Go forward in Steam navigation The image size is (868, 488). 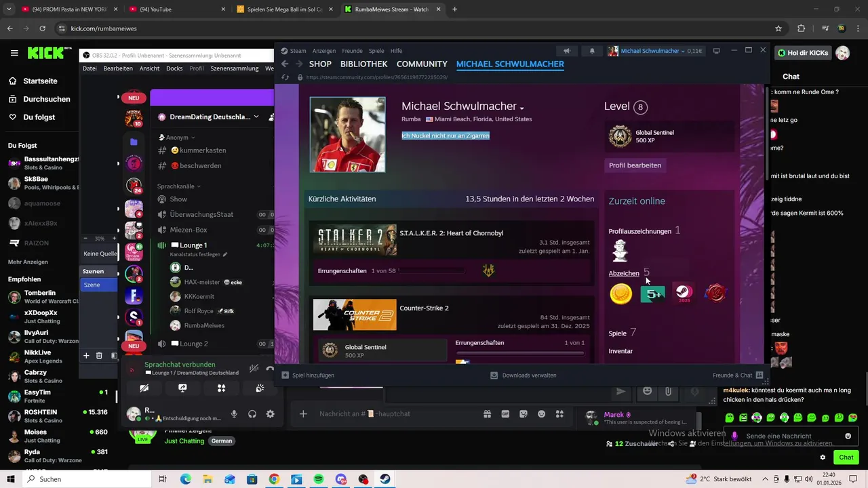pos(298,64)
